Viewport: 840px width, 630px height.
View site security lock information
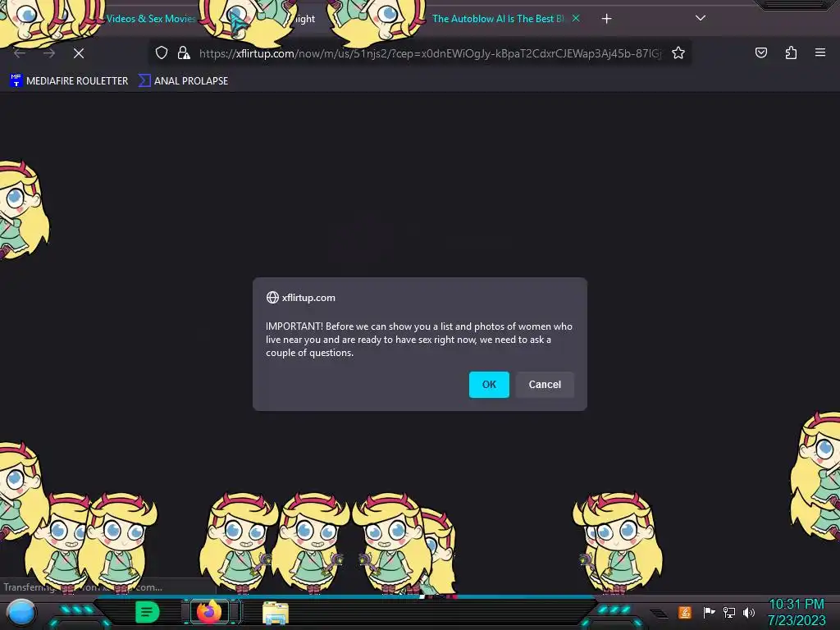184,53
